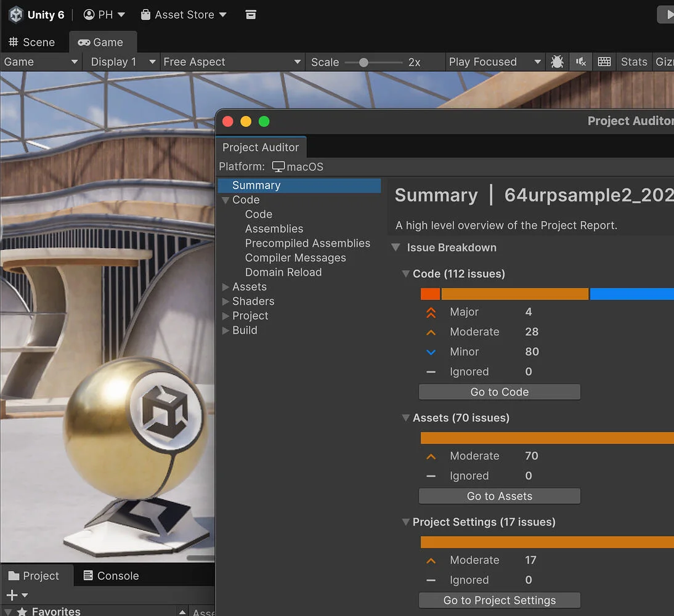Click the Go to Project Settings button
Viewport: 674px width, 616px height.
[x=499, y=601]
